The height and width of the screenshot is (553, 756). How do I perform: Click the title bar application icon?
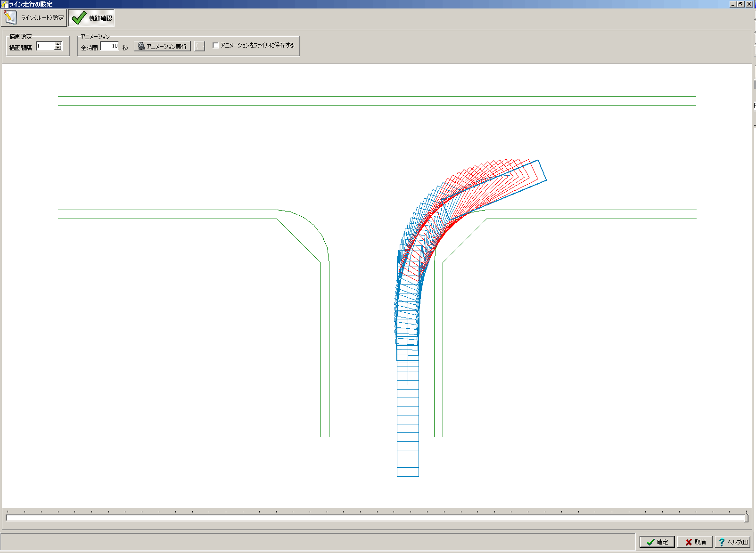tap(4, 4)
